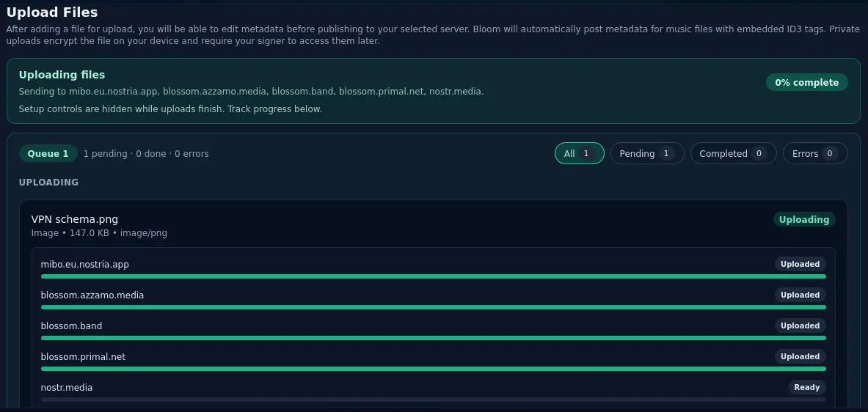Screen dimensions: 868x412
Task: Click the pending, done, errors summary text
Action: [146, 154]
